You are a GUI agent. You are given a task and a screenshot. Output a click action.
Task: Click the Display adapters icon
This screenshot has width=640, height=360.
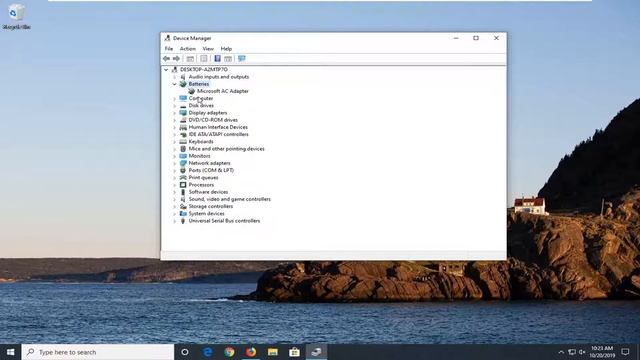[183, 113]
